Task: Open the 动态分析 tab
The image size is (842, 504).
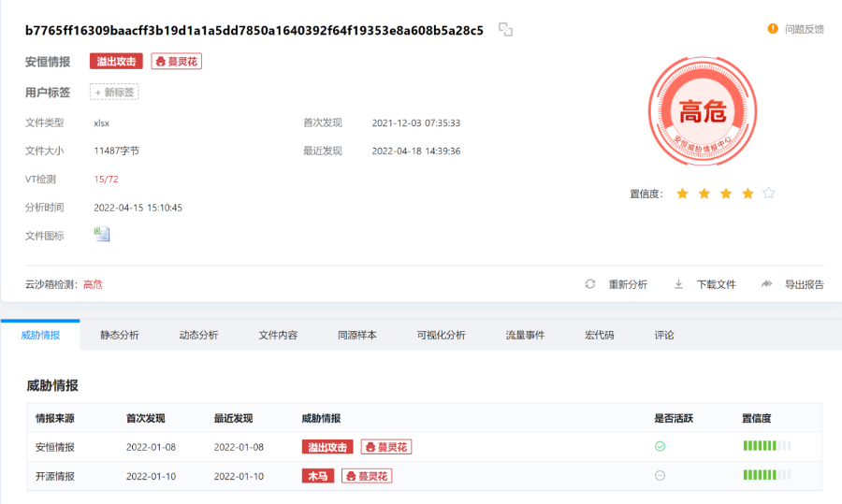Action: (x=198, y=335)
